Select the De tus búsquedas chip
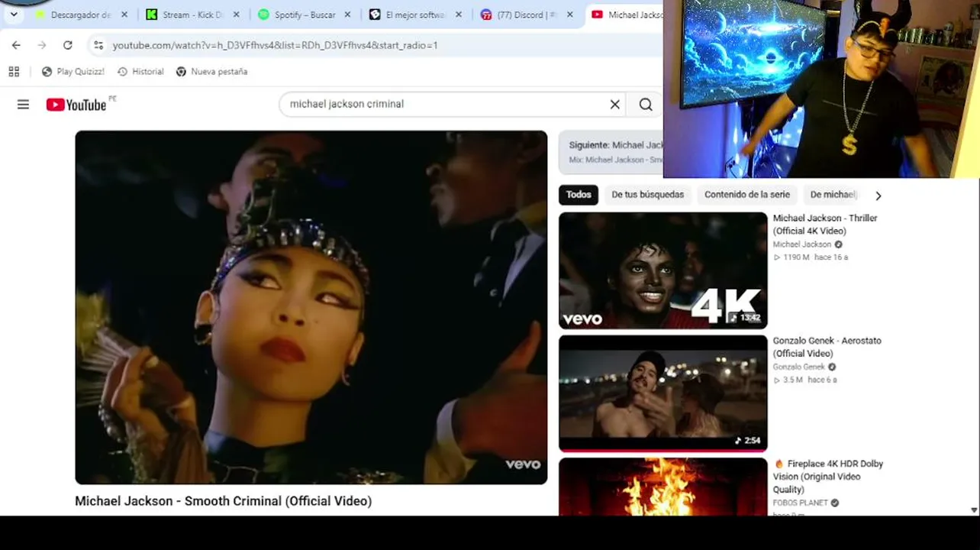Image resolution: width=980 pixels, height=550 pixels. coord(648,195)
